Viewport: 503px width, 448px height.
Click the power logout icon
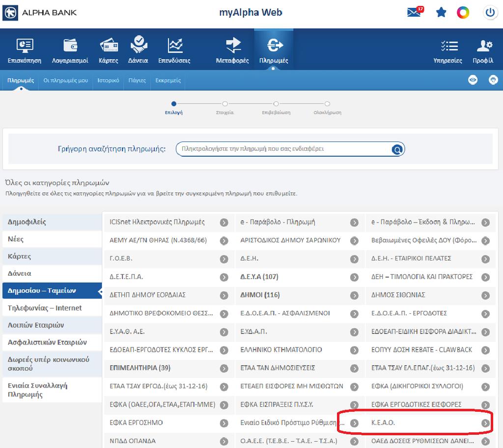point(490,12)
